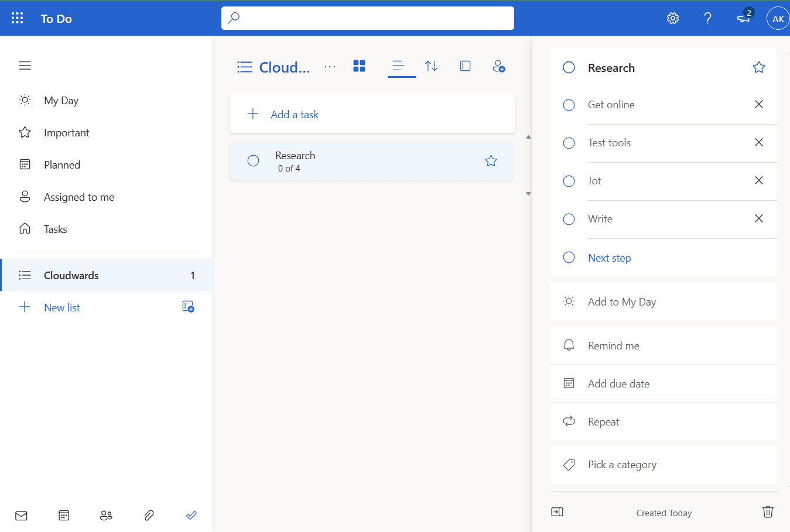790x532 pixels.
Task: Open list options ellipsis menu
Action: [330, 67]
